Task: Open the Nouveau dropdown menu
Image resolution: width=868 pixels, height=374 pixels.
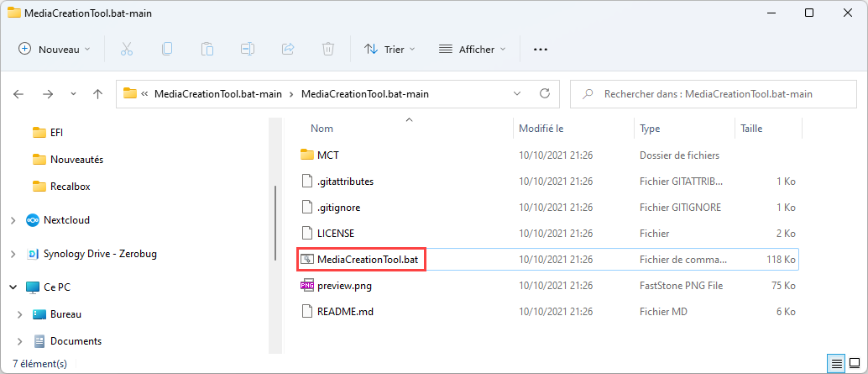Action: coord(54,50)
